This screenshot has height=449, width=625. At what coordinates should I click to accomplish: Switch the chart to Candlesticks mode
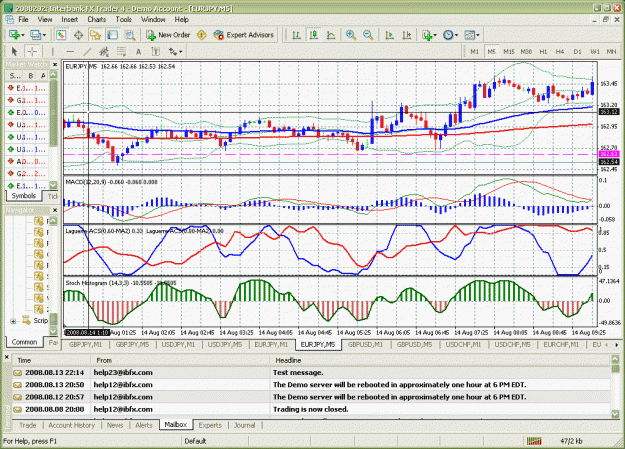(314, 35)
